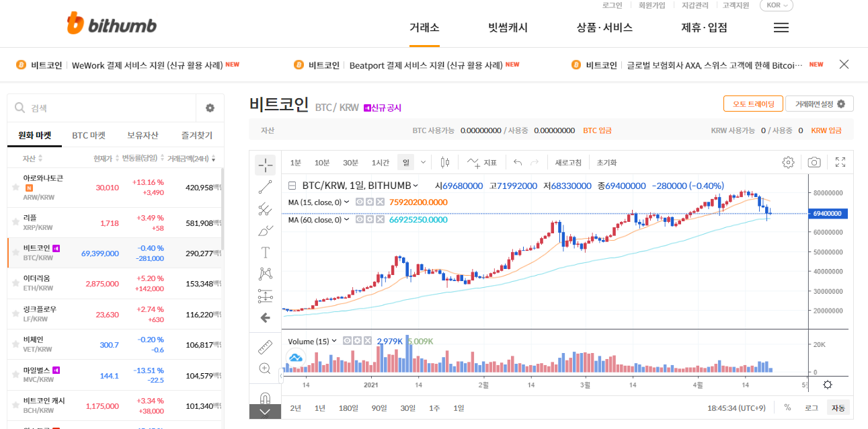Take a chart snapshot with camera icon
This screenshot has height=429, width=868.
[814, 162]
